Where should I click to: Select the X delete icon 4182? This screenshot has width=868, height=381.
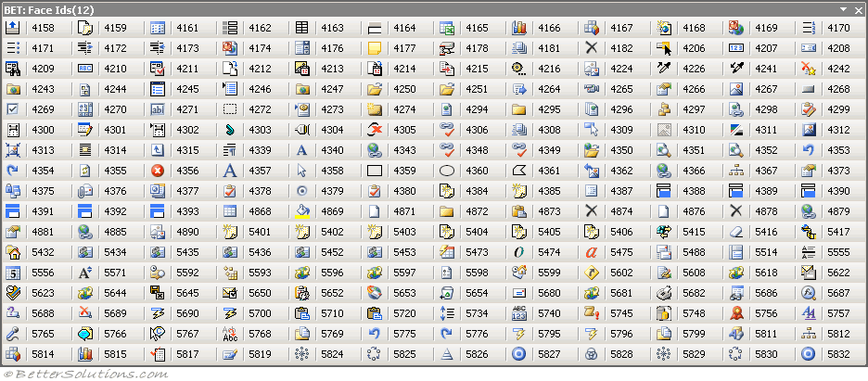[592, 48]
